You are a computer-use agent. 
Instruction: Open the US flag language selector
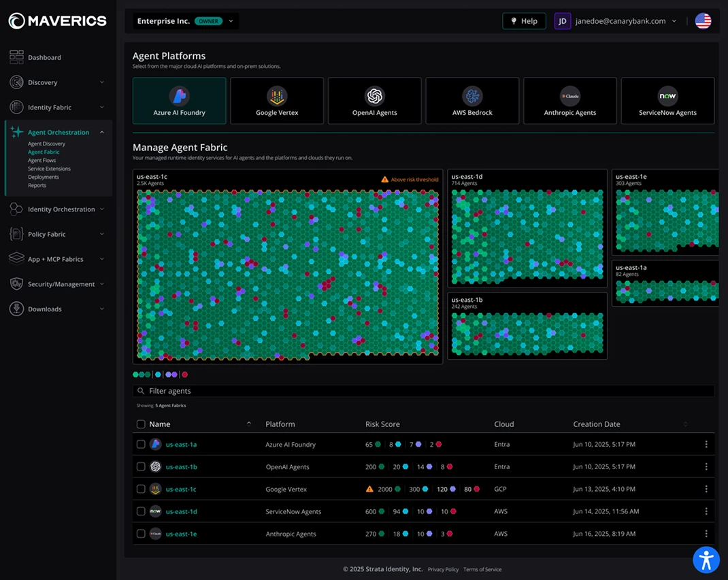click(x=703, y=21)
